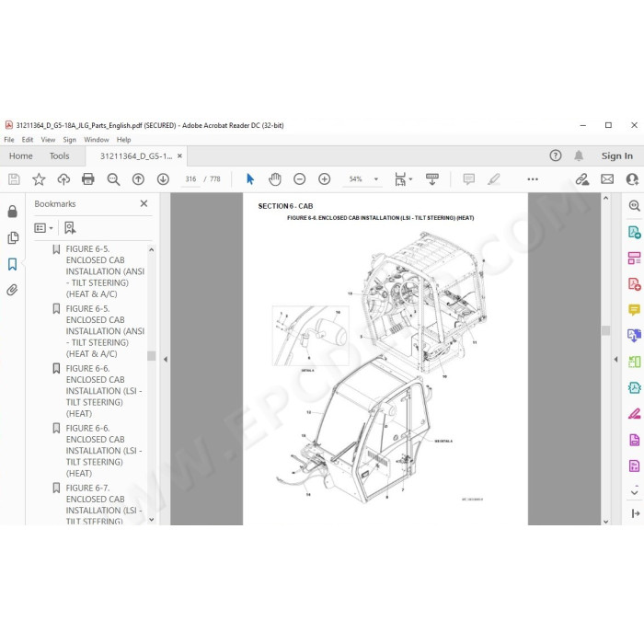Expand the right tools pane arrow
The height and width of the screenshot is (644, 644).
point(615,360)
